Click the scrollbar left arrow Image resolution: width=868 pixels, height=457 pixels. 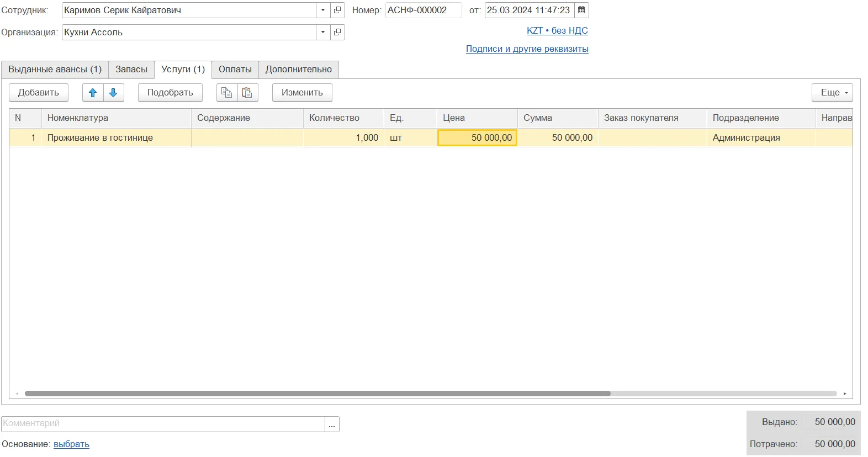(x=17, y=394)
